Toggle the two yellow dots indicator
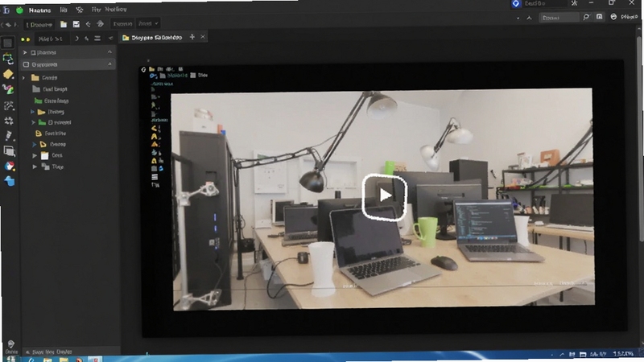The height and width of the screenshot is (362, 644). pos(26,39)
